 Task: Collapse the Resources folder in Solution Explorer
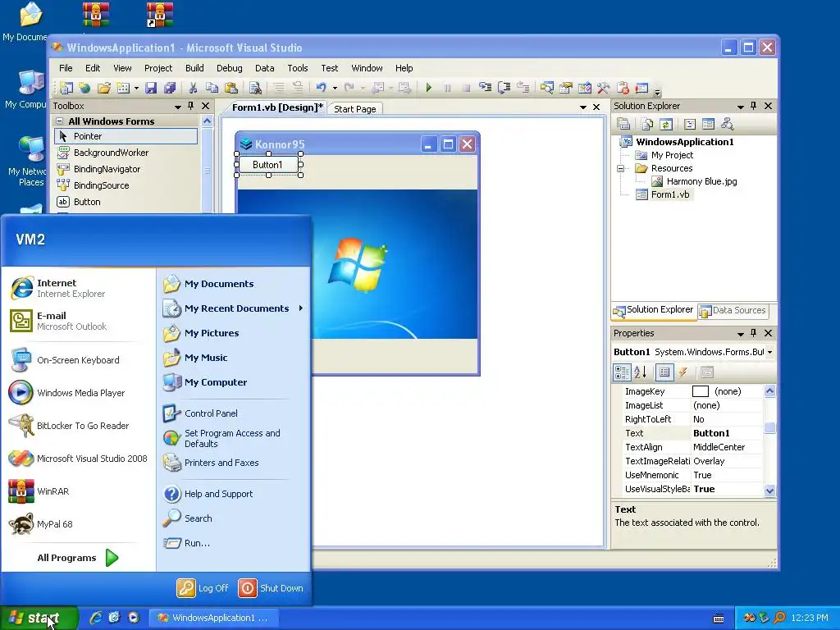[621, 168]
